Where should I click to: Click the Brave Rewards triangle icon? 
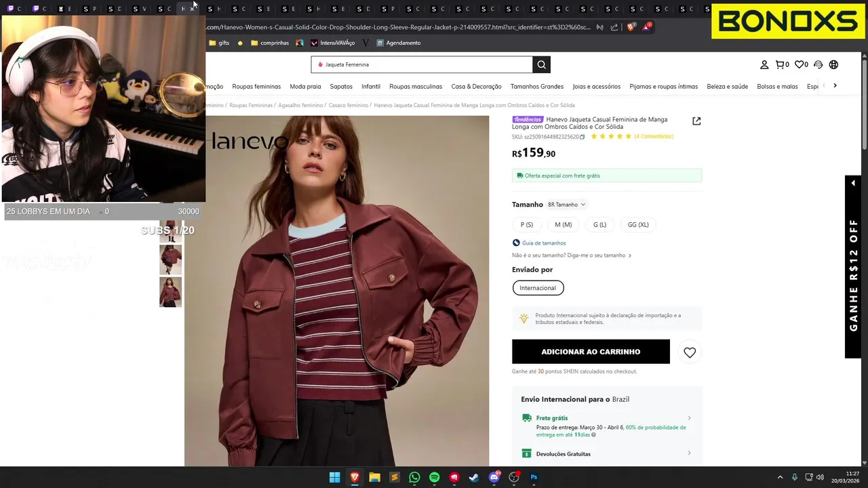coord(647,27)
